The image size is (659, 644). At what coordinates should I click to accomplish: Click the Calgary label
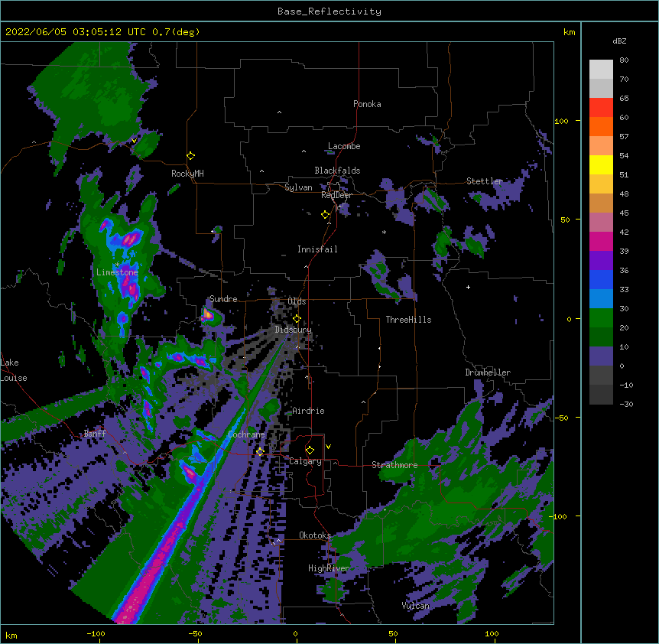(x=306, y=461)
